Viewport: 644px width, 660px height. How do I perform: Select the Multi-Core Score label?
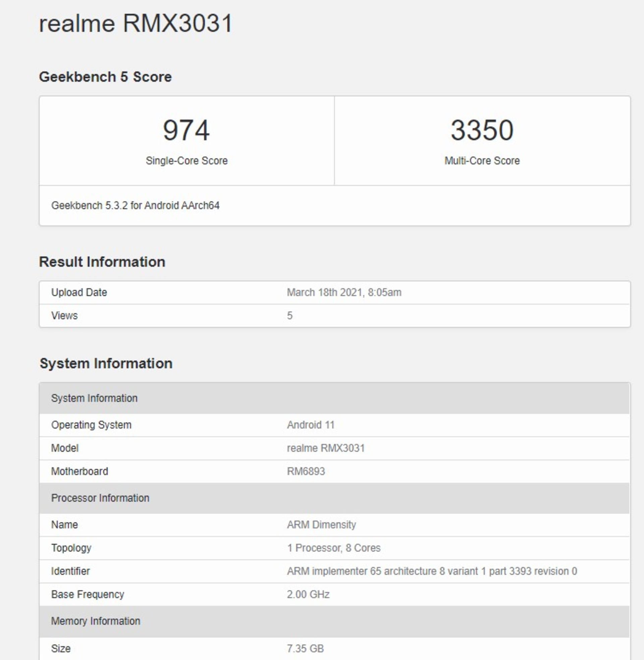[x=482, y=161]
